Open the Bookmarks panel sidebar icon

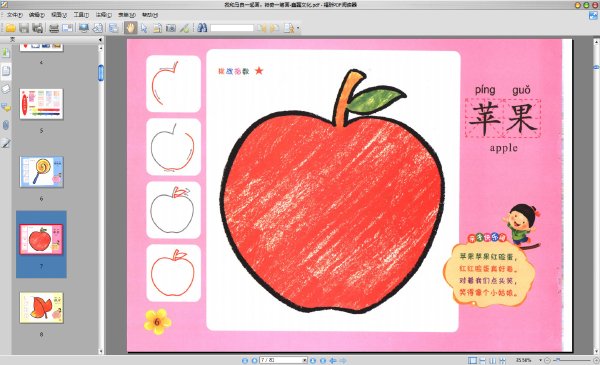tap(6, 52)
